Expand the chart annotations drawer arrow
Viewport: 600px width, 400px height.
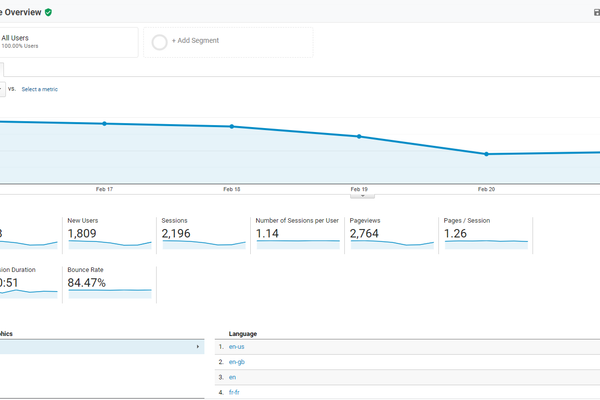pos(362,196)
